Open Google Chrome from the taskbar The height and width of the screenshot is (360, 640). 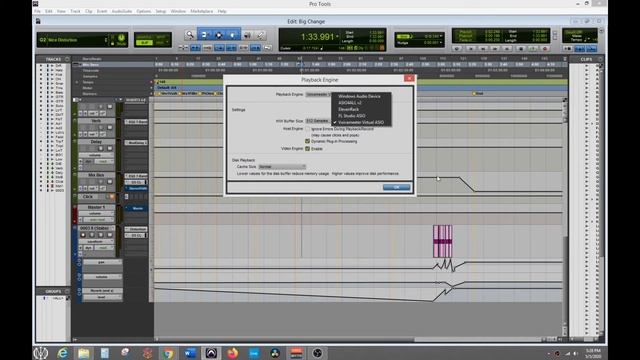point(168,353)
